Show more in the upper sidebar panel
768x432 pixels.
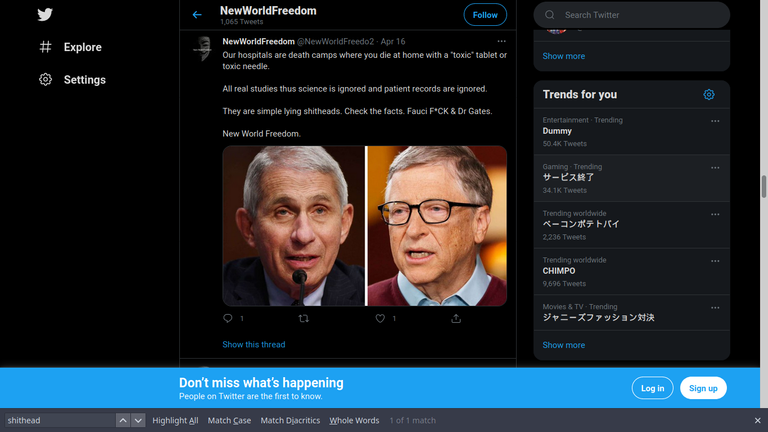tap(563, 56)
